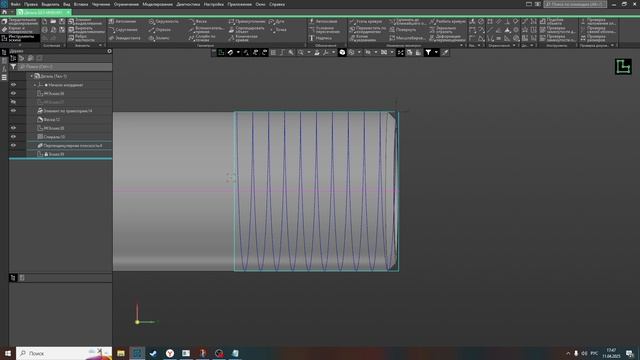Select the Усечь кривую tool

366,21
